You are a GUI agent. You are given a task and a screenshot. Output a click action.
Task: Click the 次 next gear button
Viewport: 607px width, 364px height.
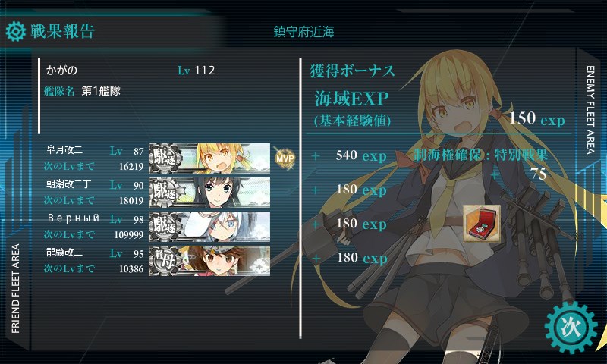coord(571,328)
